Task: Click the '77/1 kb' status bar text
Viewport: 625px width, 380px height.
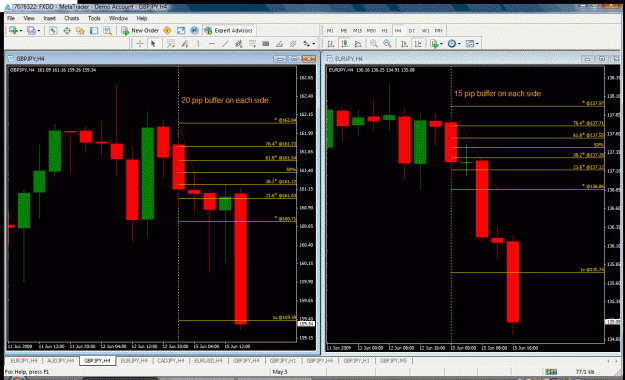Action: coord(585,372)
